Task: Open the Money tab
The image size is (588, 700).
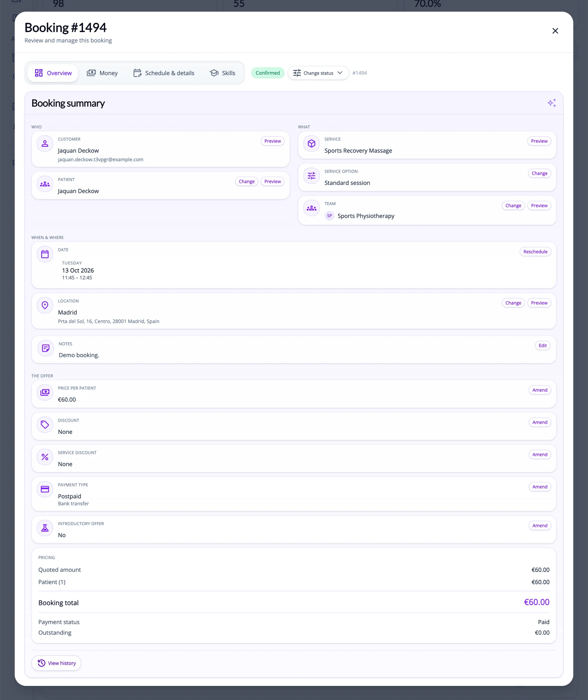Action: (102, 73)
